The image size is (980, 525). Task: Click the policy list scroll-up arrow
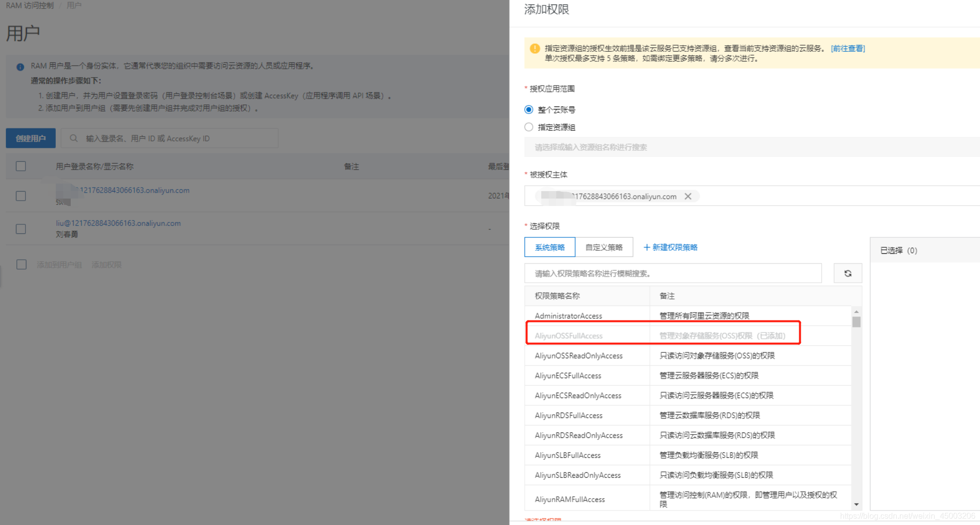click(857, 312)
